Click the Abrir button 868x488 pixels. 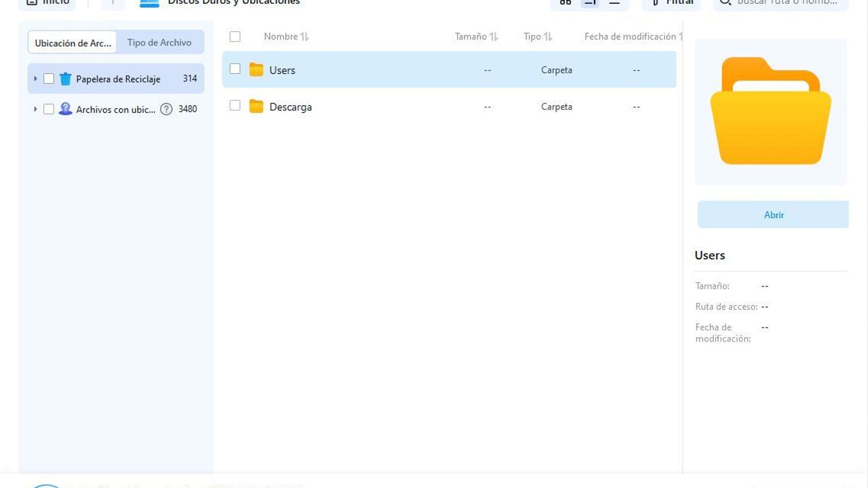773,214
